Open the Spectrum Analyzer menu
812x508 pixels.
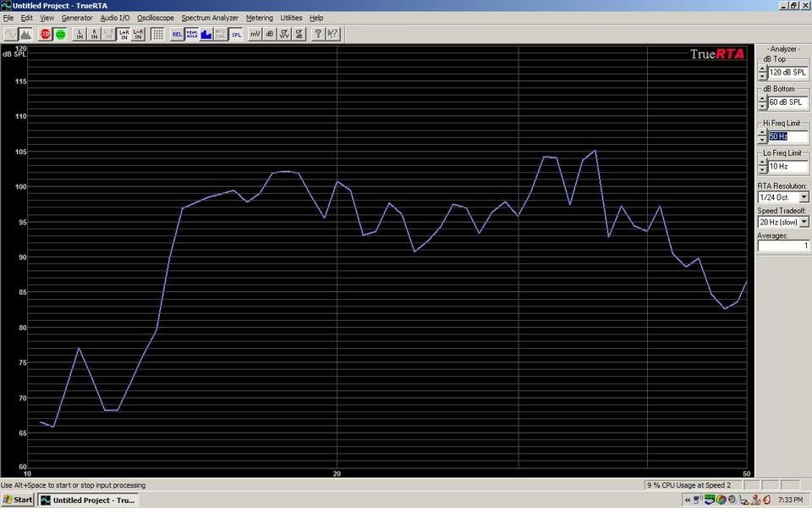(210, 18)
